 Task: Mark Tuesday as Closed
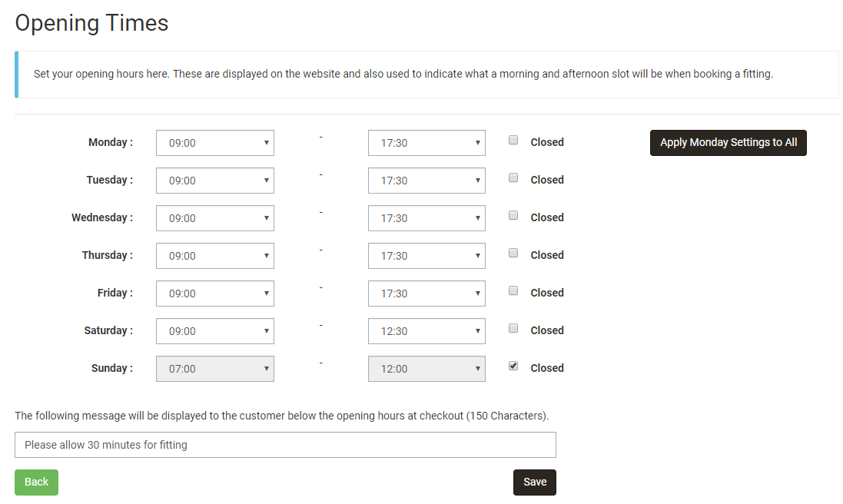pyautogui.click(x=513, y=178)
